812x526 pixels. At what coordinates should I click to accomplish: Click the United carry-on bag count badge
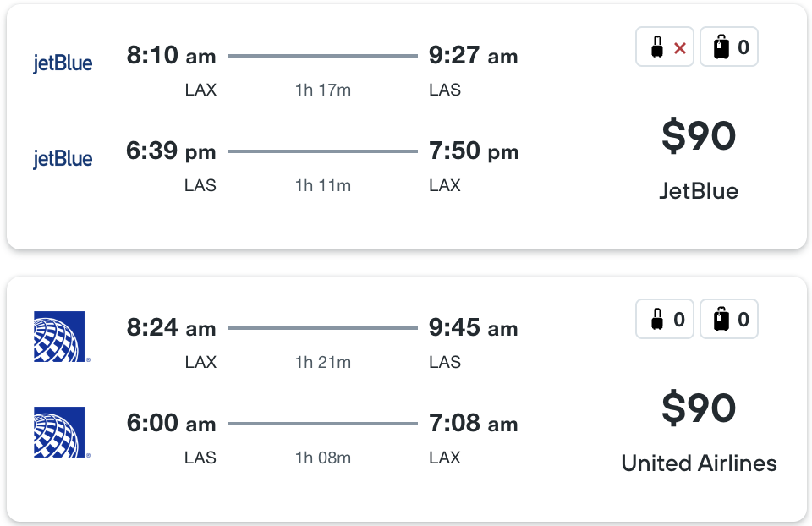pos(665,319)
